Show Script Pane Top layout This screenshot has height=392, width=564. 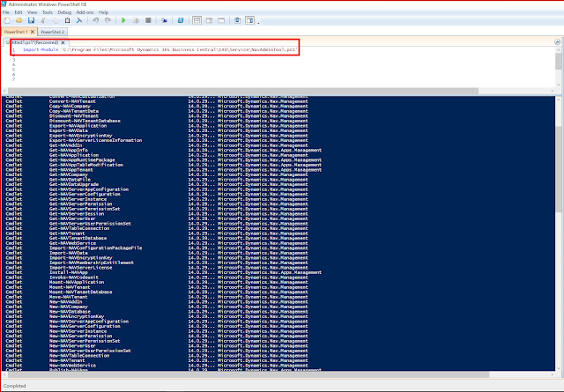coord(197,20)
